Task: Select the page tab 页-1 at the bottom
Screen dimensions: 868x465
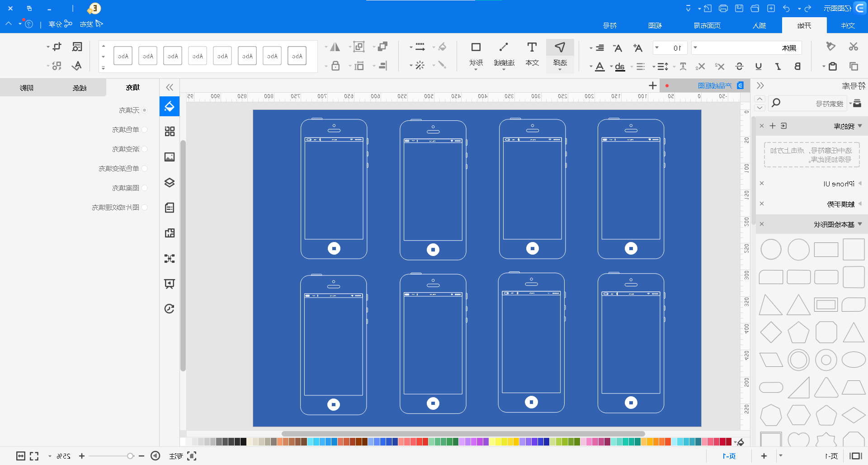Action: (x=729, y=456)
